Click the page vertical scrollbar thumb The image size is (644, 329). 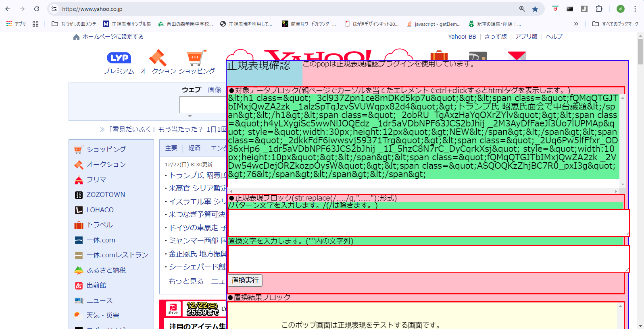point(640,52)
